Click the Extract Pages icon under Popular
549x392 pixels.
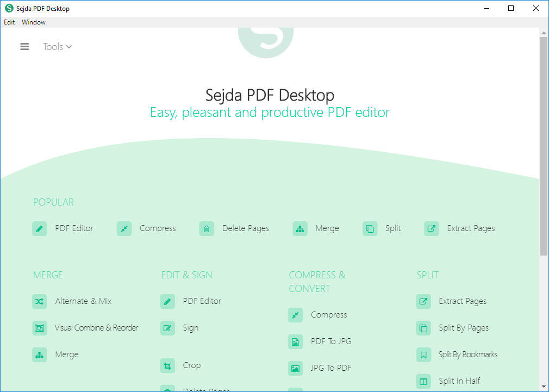click(432, 229)
